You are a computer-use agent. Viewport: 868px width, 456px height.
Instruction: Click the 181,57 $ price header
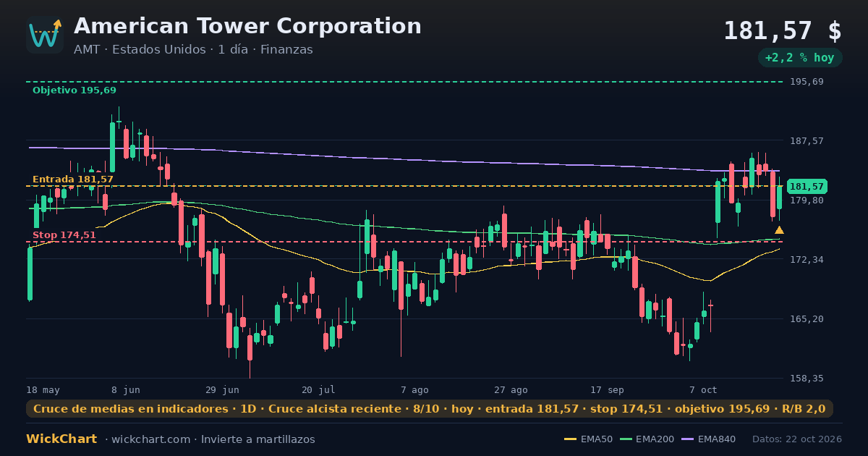tap(783, 31)
